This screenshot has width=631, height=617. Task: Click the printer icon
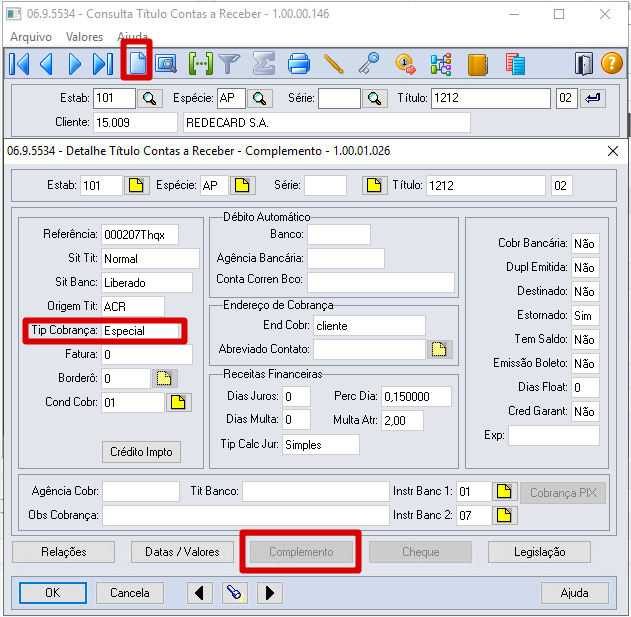tap(299, 64)
